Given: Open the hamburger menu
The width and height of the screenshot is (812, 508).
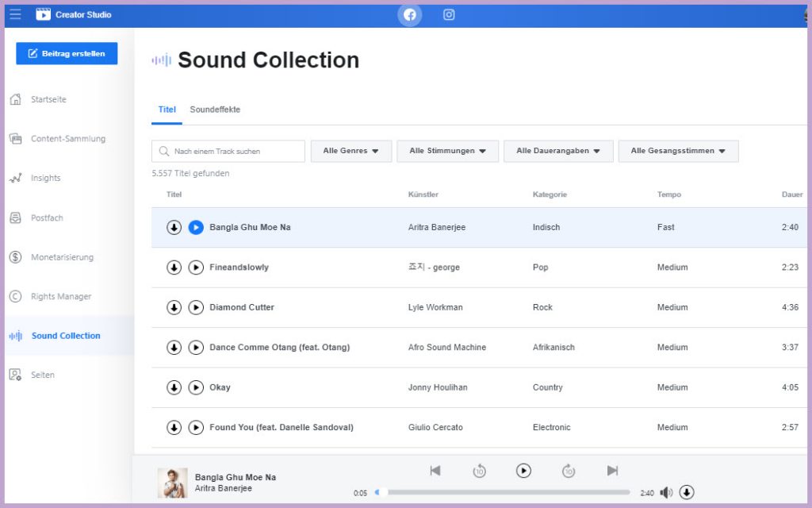Looking at the screenshot, I should point(16,14).
